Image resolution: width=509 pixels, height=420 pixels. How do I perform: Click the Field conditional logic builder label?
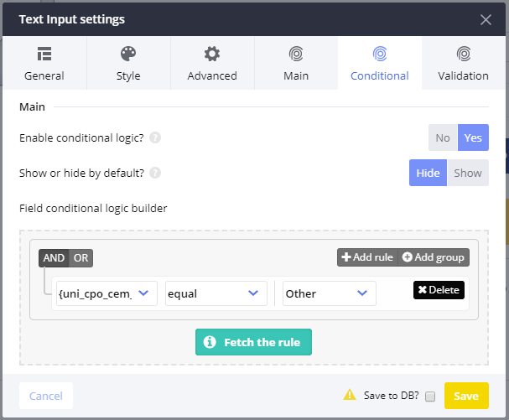[93, 208]
